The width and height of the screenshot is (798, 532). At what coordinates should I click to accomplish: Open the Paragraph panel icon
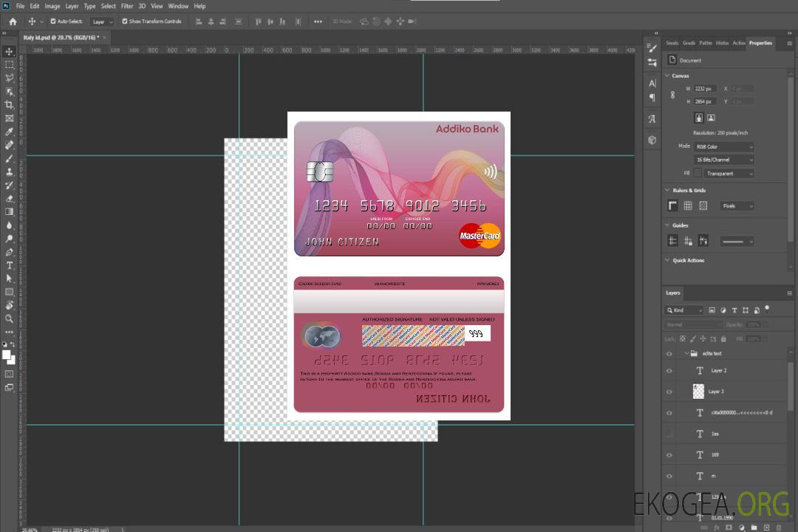pos(652,98)
